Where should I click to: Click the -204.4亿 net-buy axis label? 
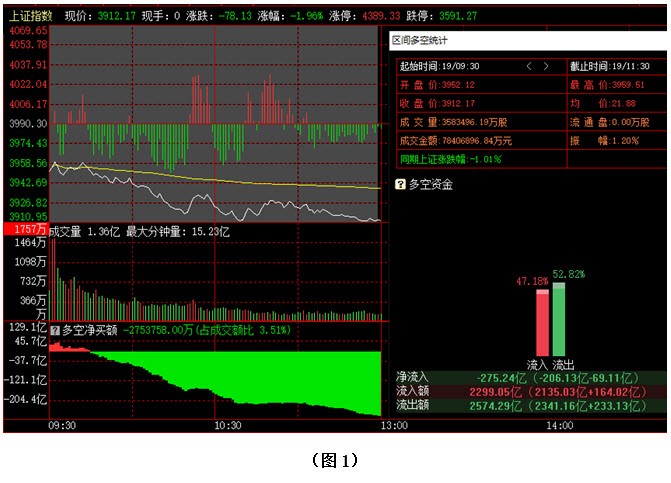pos(26,400)
